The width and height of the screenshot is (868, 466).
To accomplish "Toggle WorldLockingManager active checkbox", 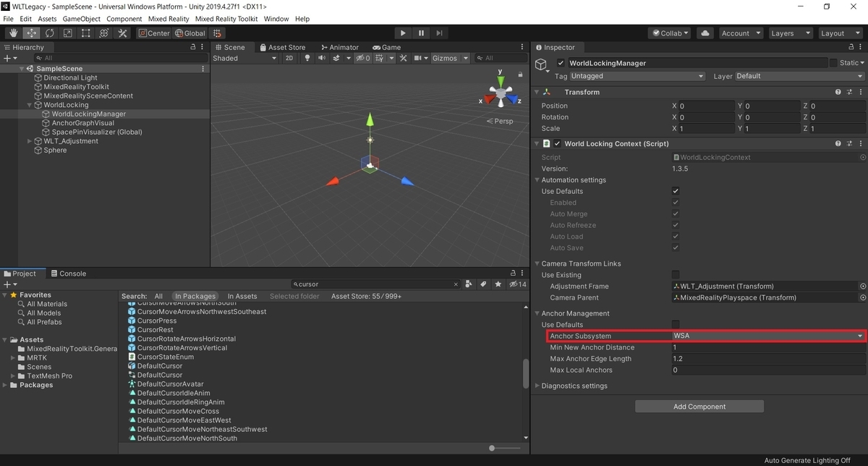I will pyautogui.click(x=561, y=63).
